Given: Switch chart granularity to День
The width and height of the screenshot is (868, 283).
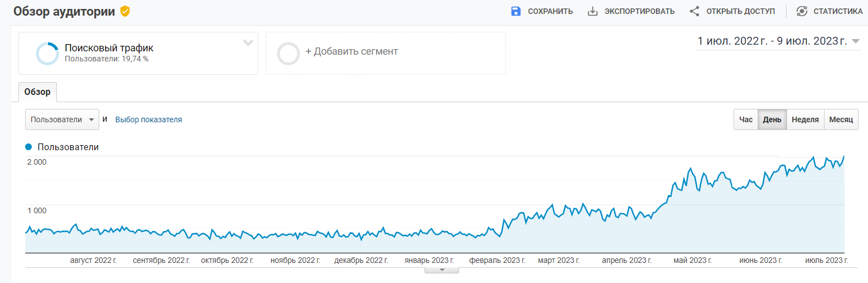Looking at the screenshot, I should [772, 119].
